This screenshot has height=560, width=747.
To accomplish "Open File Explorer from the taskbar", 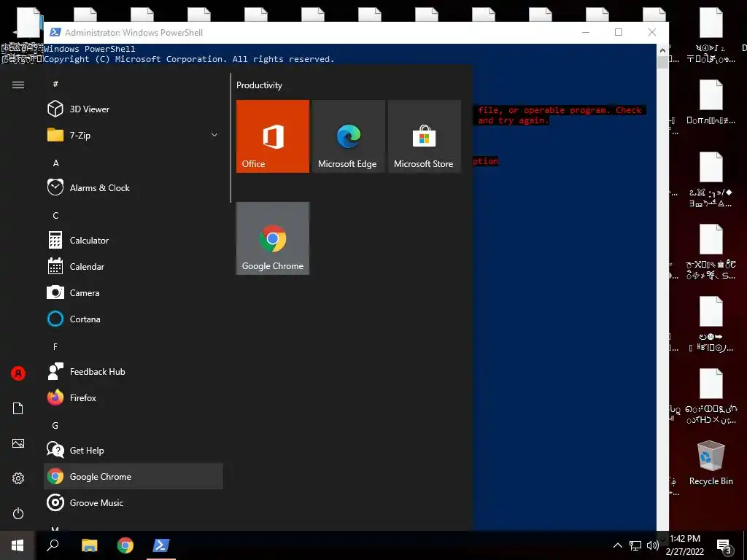I will 89,545.
